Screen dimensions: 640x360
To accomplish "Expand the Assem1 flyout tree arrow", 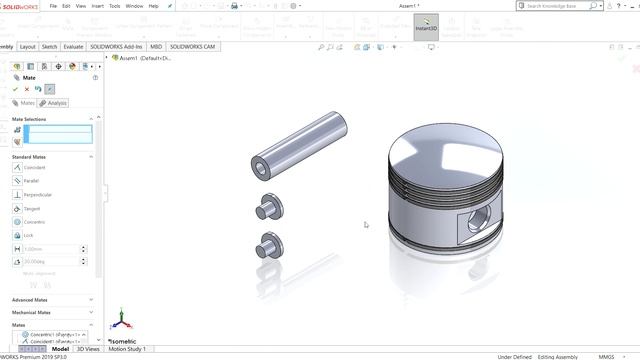I will tap(107, 58).
